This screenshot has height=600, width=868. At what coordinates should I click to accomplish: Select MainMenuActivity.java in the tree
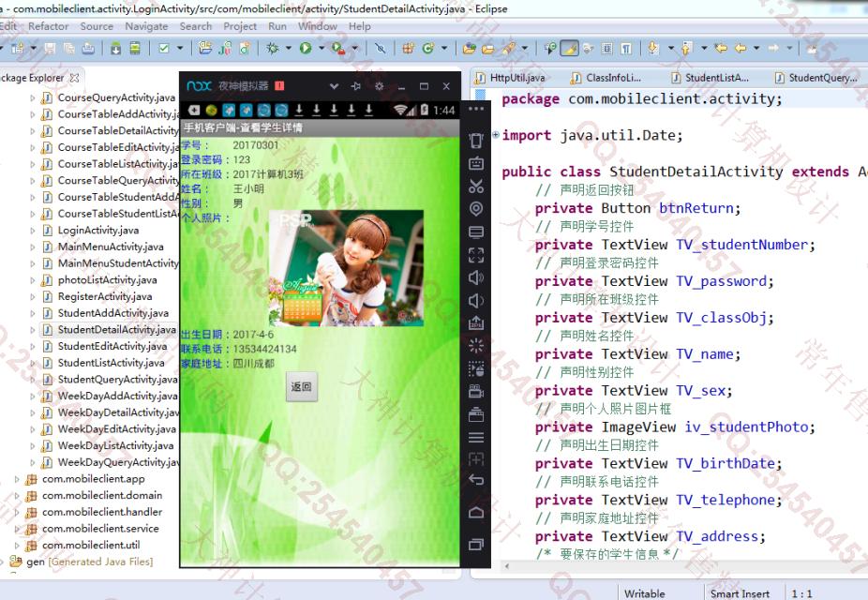pyautogui.click(x=111, y=247)
